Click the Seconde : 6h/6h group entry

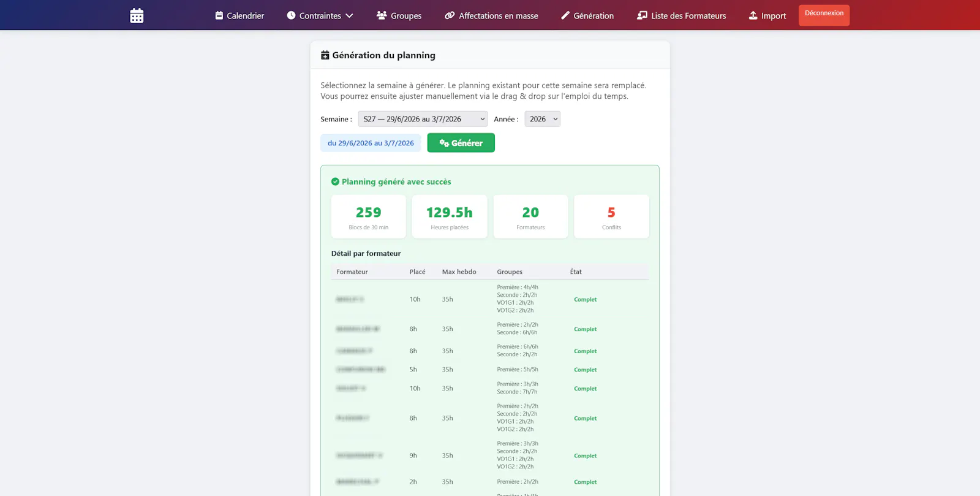(517, 332)
